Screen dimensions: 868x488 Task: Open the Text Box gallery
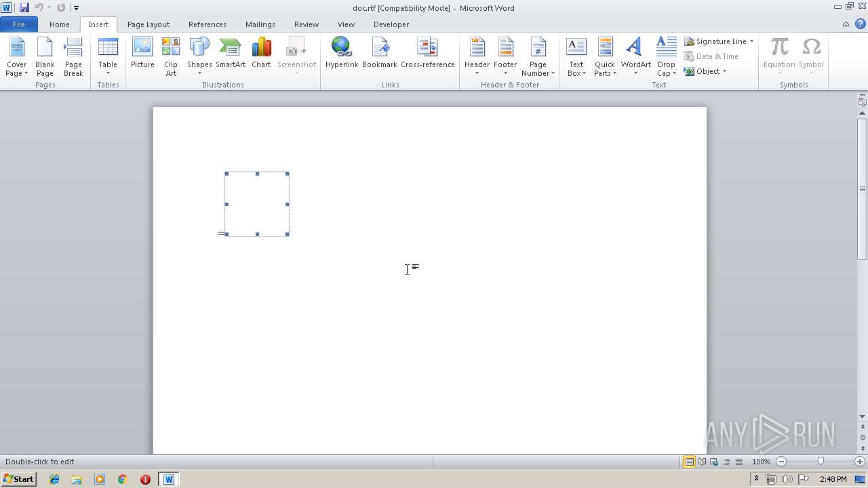(x=576, y=57)
